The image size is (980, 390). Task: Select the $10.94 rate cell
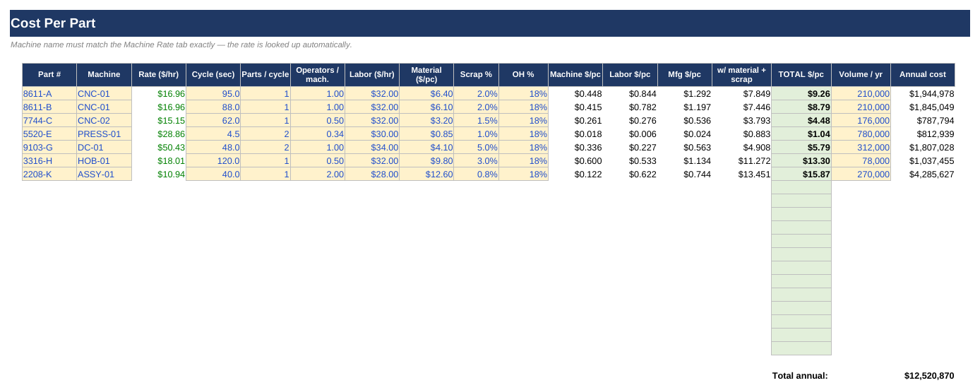(x=159, y=174)
